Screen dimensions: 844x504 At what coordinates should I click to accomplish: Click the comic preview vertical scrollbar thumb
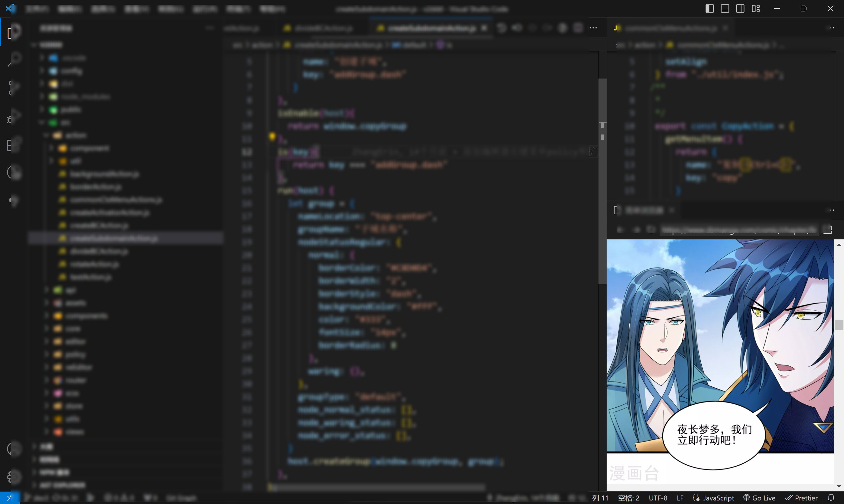838,325
